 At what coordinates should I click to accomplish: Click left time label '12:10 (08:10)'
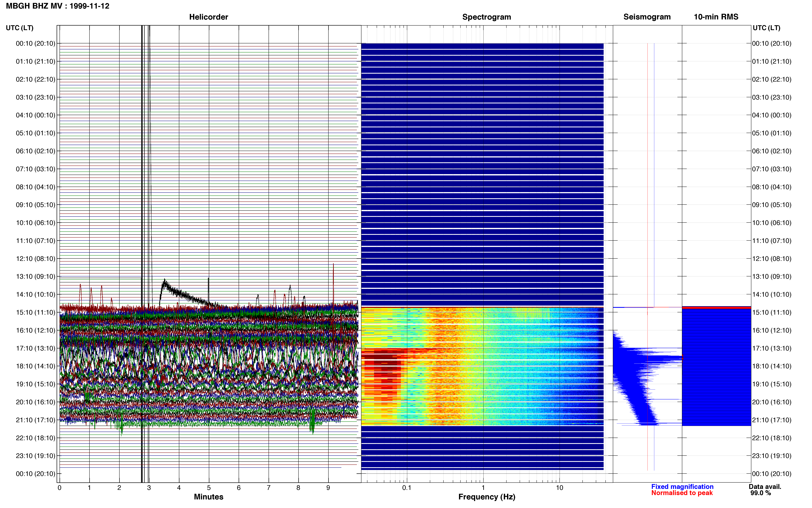coord(36,259)
